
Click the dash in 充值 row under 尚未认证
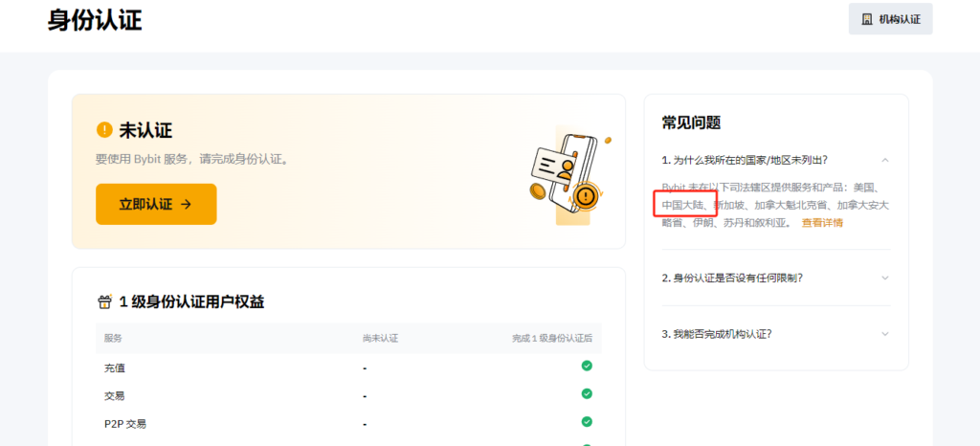click(x=365, y=368)
